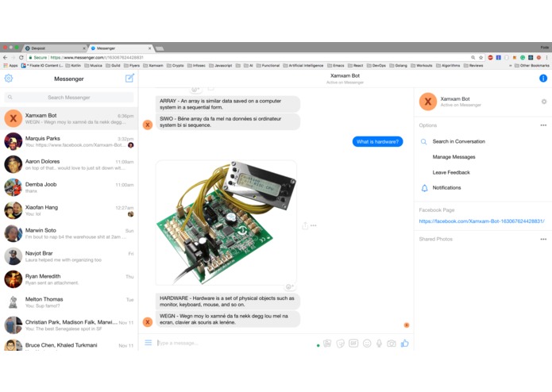Click the Search Messenger field
552x392 pixels.
click(68, 98)
